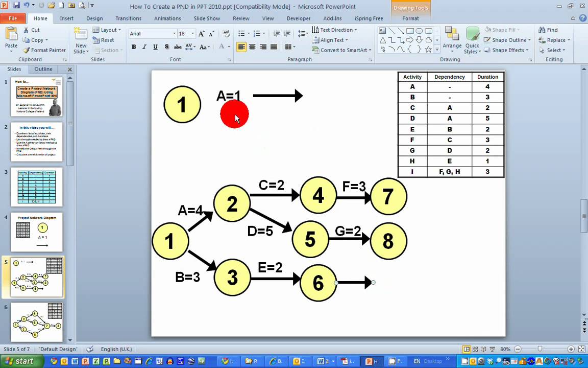
Task: Open the New Slide dropdown
Action: pos(81,51)
